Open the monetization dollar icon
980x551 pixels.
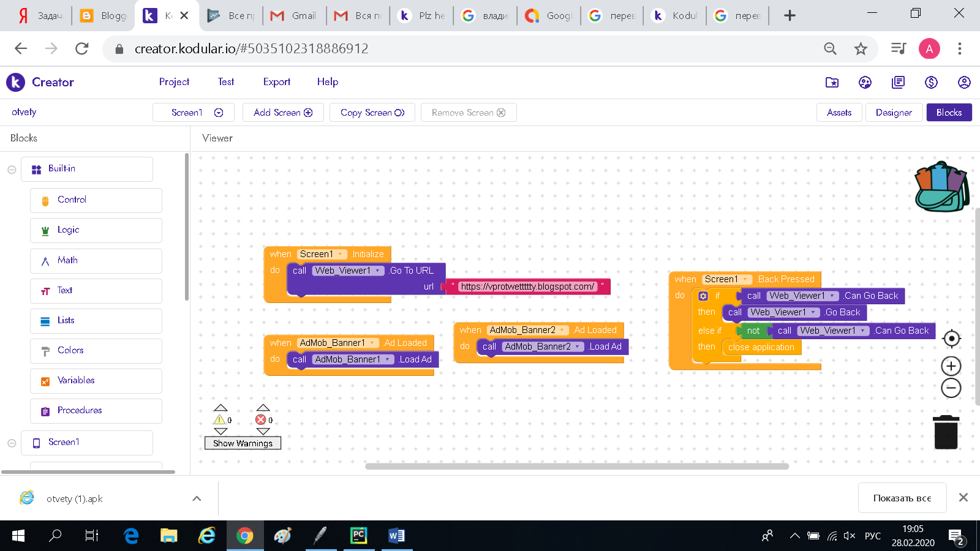931,82
